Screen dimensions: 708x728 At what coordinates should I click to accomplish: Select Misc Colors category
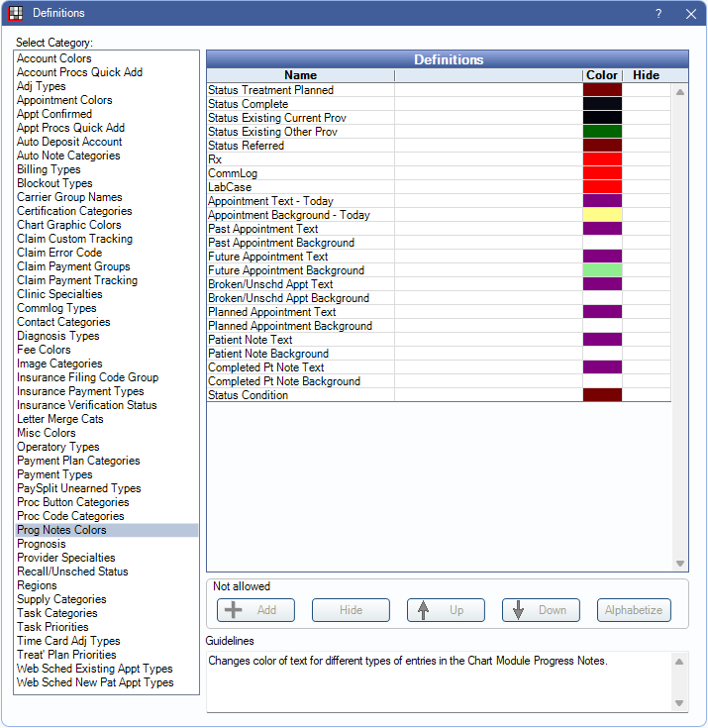(x=47, y=433)
